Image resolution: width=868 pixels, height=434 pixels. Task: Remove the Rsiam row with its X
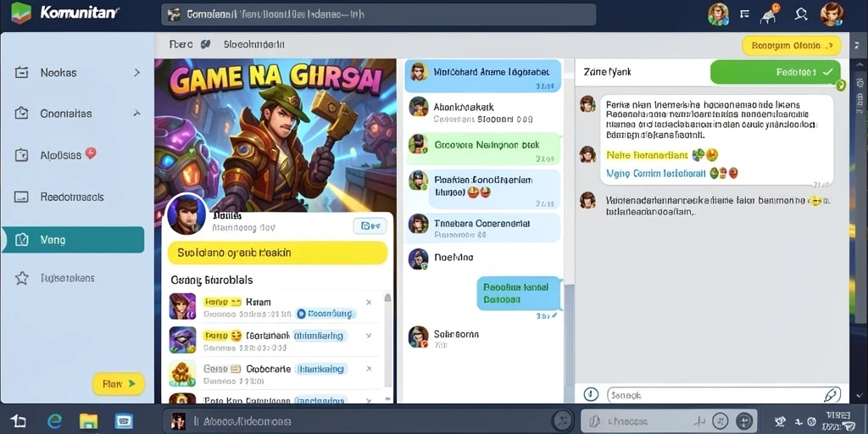369,303
